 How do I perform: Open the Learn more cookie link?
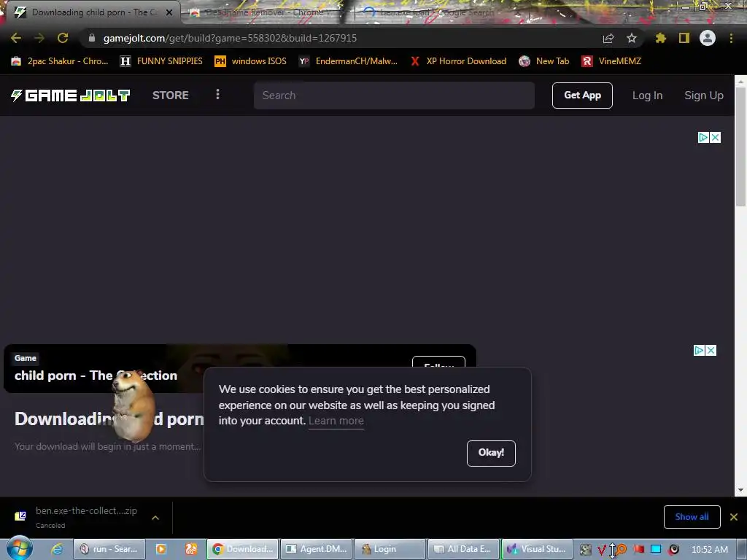click(336, 421)
